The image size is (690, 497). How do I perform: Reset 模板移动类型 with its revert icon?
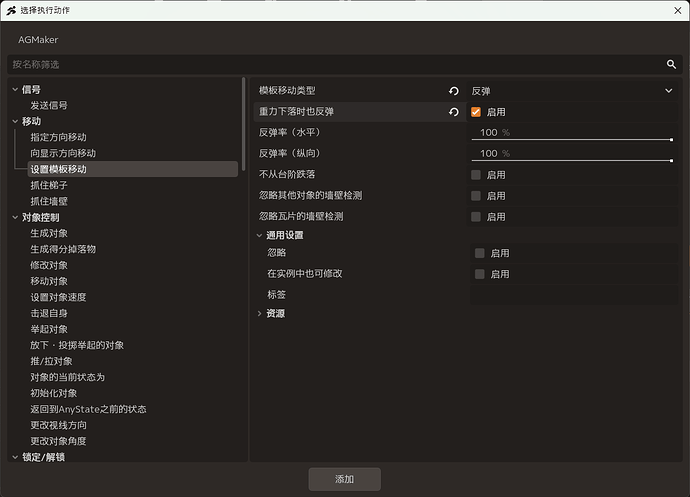click(x=454, y=91)
